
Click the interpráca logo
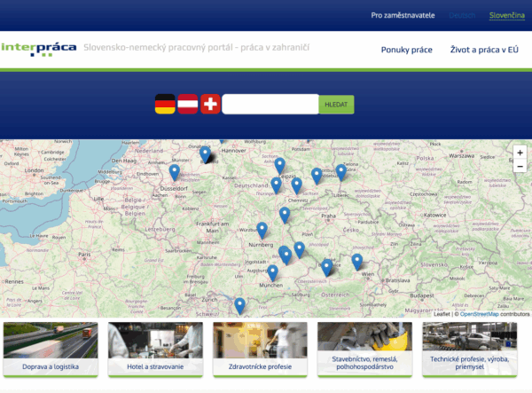(39, 49)
